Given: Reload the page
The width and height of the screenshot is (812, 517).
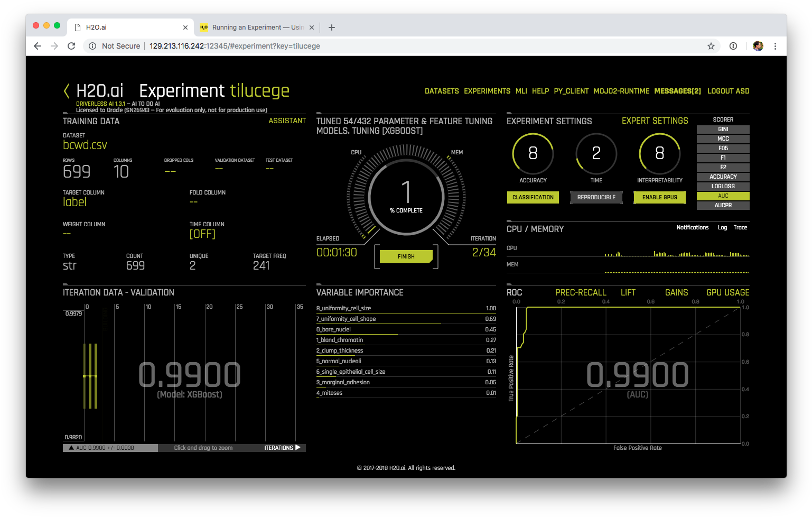Looking at the screenshot, I should coord(71,46).
